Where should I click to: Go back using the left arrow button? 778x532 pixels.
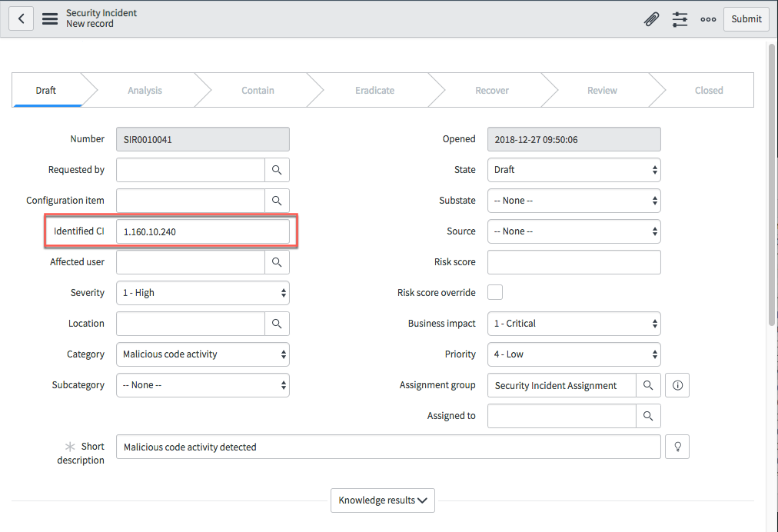tap(21, 19)
